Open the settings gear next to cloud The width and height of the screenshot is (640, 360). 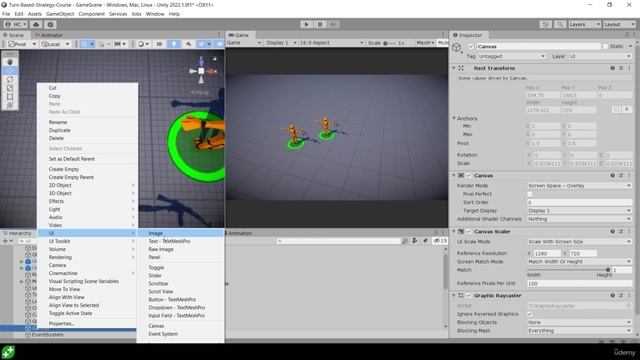pos(50,24)
